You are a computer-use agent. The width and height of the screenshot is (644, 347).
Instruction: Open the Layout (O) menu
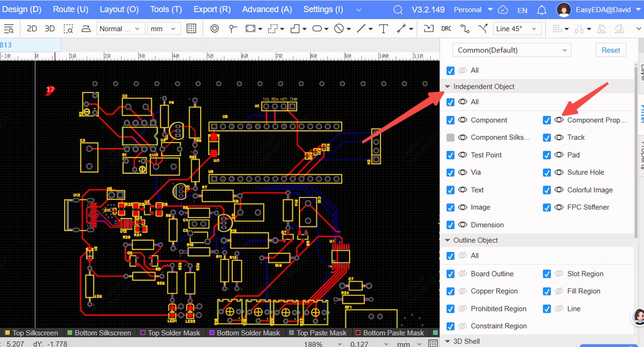pyautogui.click(x=119, y=10)
